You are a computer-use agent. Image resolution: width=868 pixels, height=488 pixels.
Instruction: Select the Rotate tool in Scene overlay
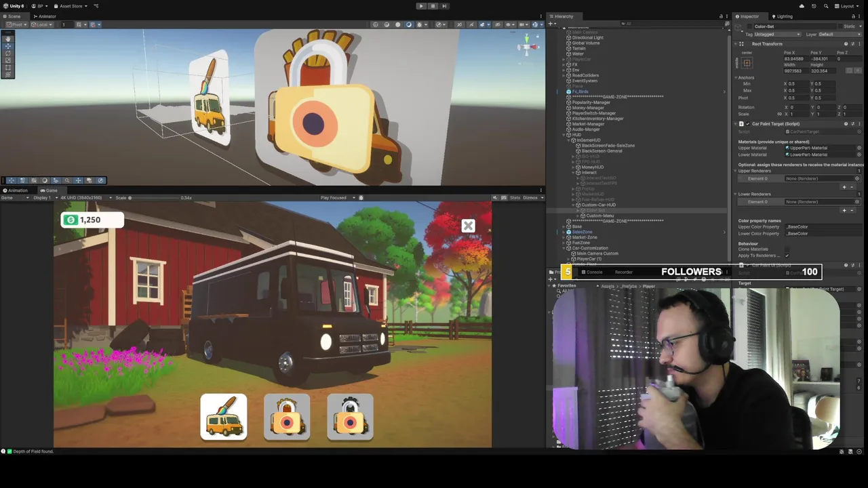tap(8, 53)
